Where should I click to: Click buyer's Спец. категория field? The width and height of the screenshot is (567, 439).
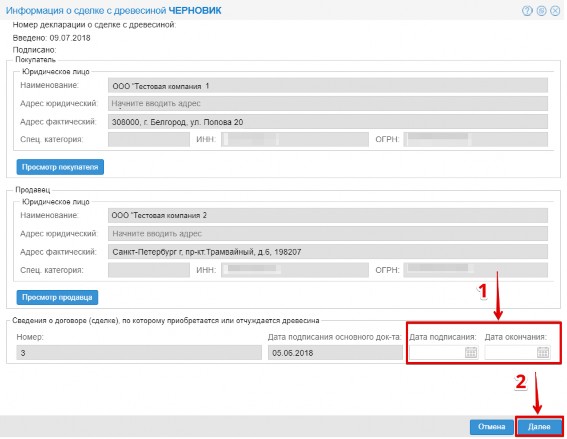coord(149,140)
